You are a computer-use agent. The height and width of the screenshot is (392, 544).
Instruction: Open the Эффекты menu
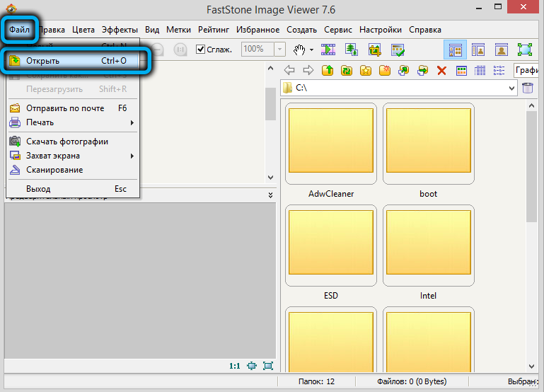[x=120, y=30]
